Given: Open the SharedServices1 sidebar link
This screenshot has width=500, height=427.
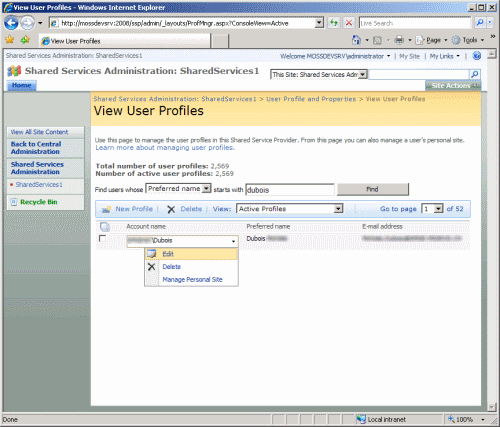Looking at the screenshot, I should click(39, 184).
